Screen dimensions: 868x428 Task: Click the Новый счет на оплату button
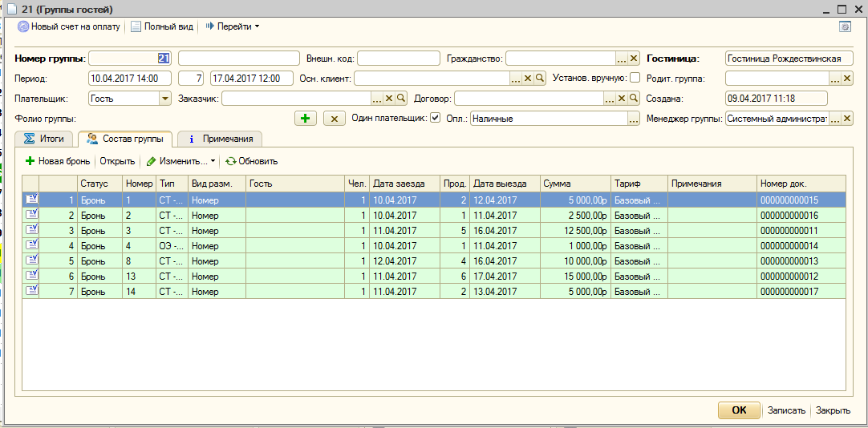click(69, 26)
